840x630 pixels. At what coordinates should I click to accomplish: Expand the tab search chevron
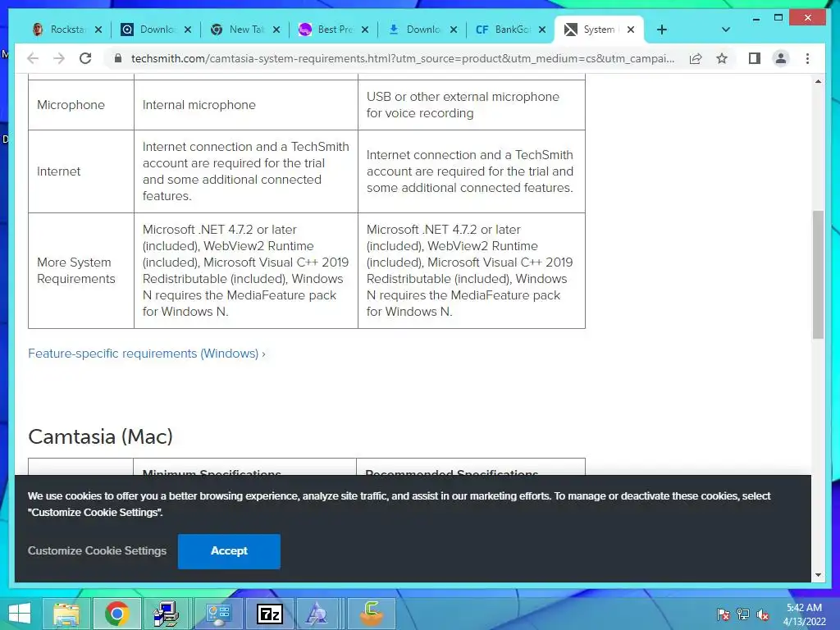coord(726,30)
